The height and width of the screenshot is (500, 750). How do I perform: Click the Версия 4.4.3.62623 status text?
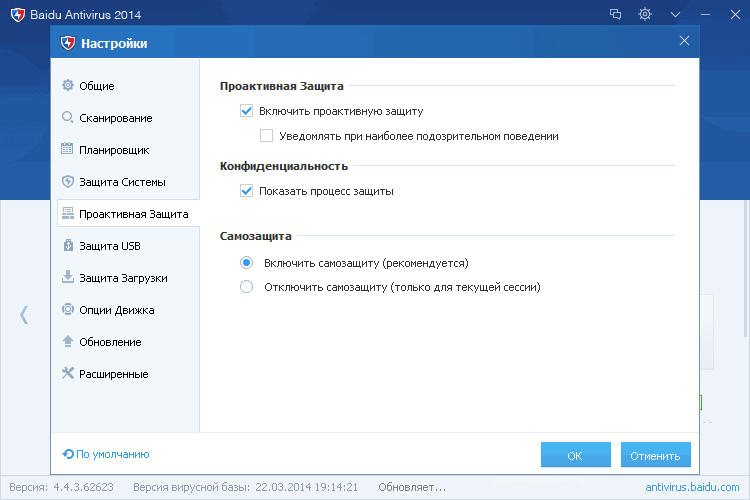pyautogui.click(x=61, y=487)
